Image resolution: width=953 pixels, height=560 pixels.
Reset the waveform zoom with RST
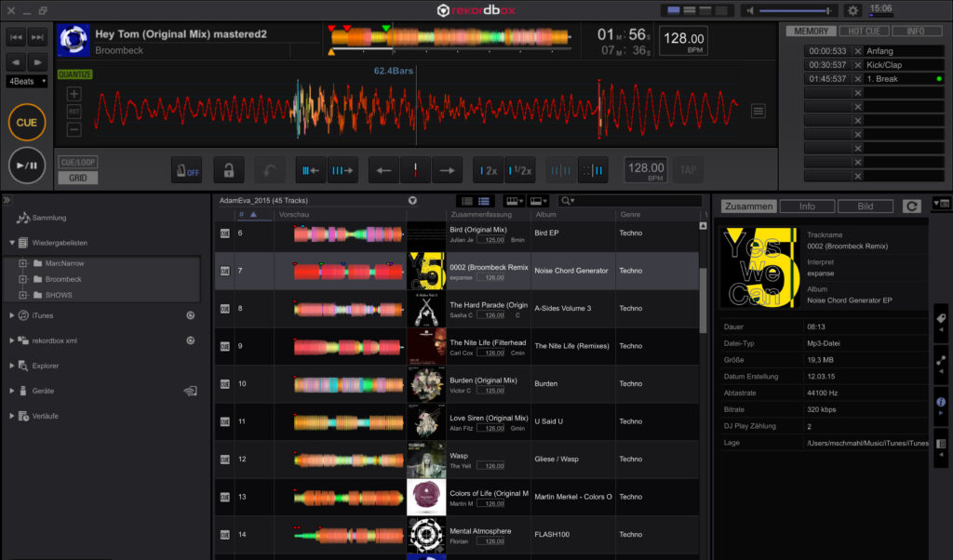click(74, 112)
